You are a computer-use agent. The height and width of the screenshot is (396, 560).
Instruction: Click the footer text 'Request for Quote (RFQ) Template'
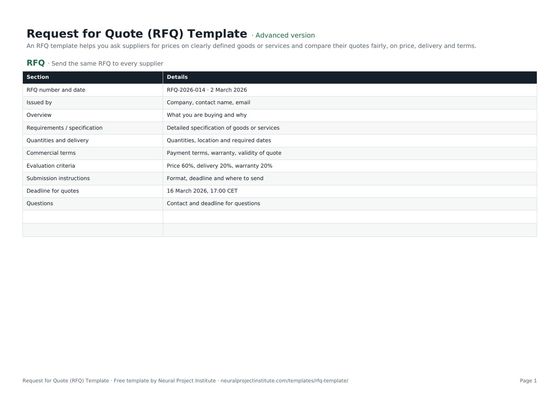[66, 381]
